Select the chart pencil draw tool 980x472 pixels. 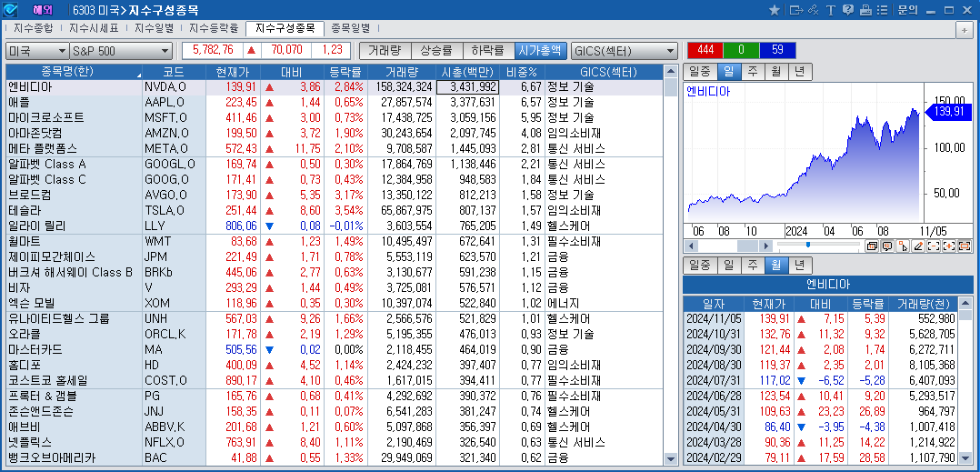(x=917, y=246)
